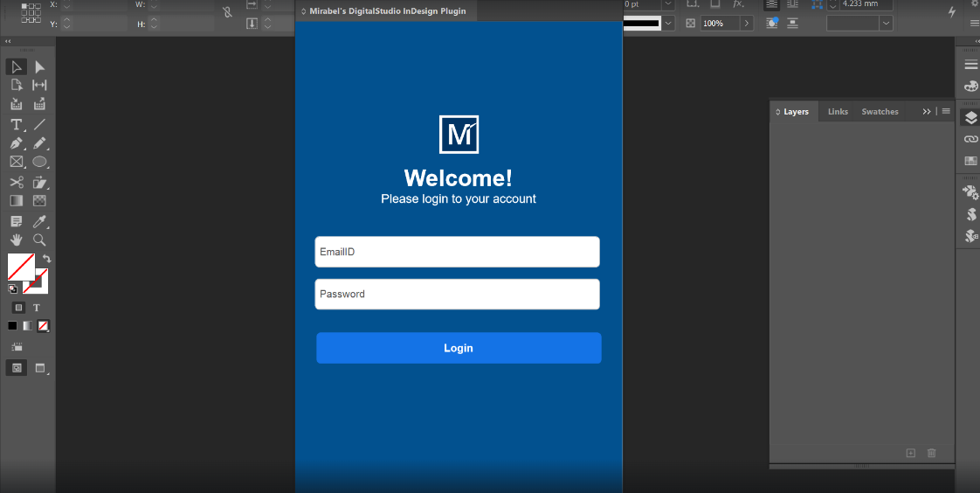Click the Apply Color black square
Image resolution: width=980 pixels, height=493 pixels.
12,326
